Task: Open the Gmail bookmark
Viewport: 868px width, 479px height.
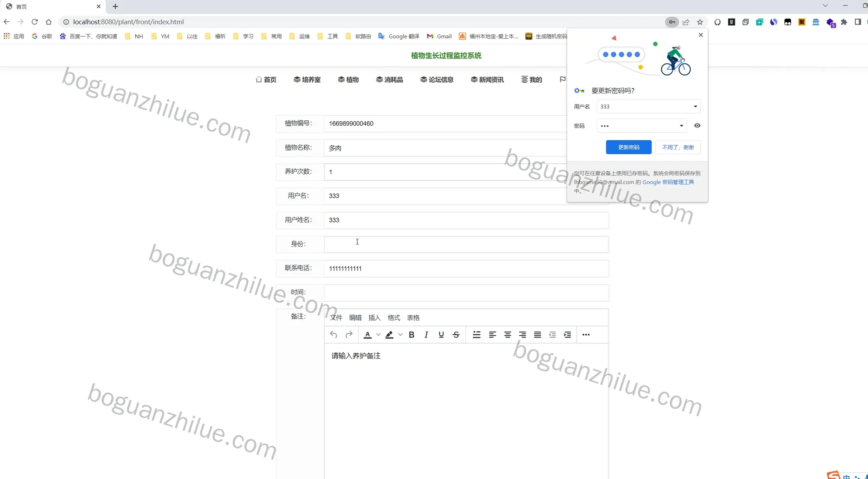Action: point(439,36)
